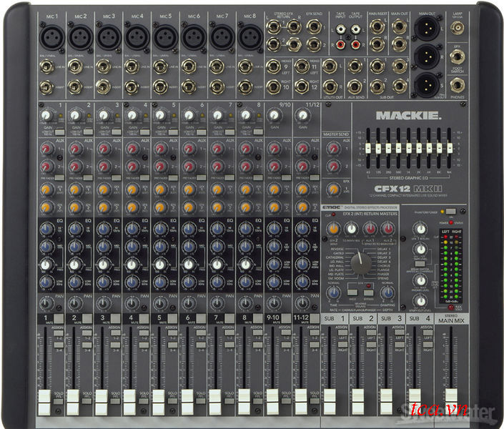Click the white Tape Input L RCA jack

pyautogui.click(x=341, y=29)
